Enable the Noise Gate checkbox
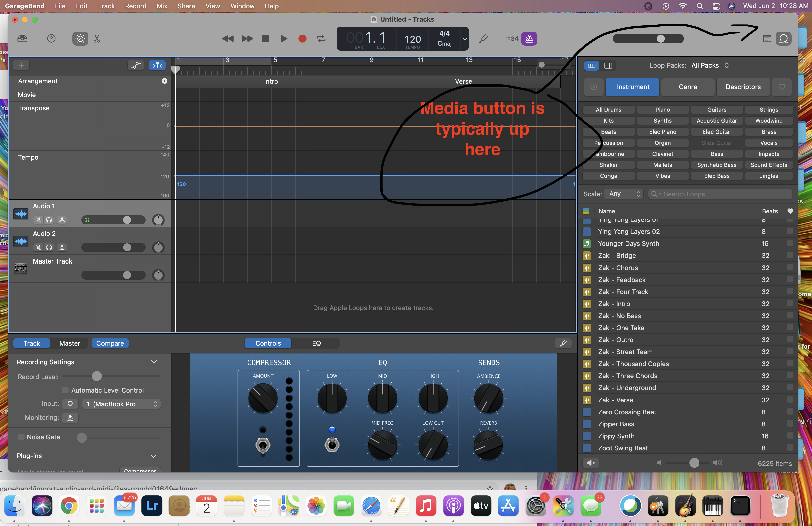The height and width of the screenshot is (526, 812). click(21, 437)
